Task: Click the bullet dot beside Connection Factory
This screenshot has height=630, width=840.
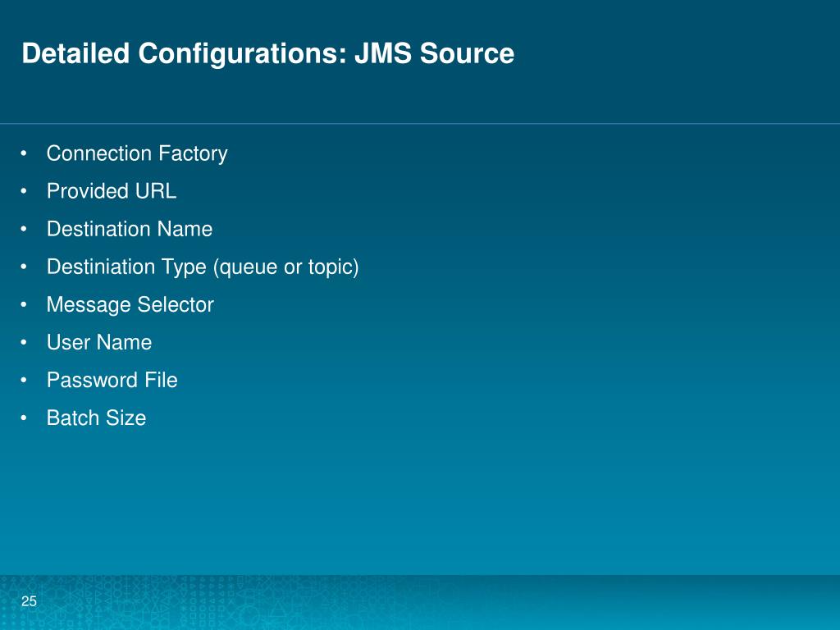Action: click(27, 154)
